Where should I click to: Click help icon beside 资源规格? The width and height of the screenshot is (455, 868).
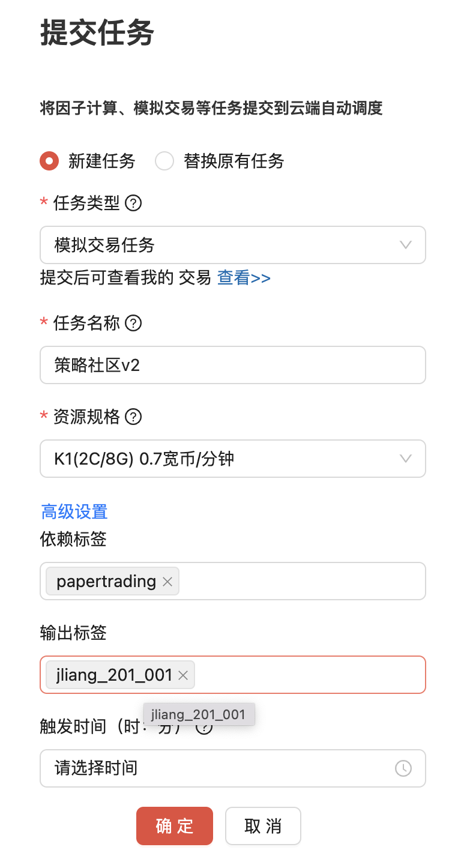point(133,417)
